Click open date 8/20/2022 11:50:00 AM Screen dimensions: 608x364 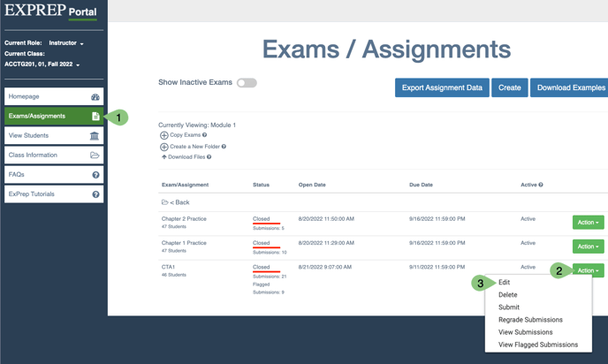pos(326,219)
